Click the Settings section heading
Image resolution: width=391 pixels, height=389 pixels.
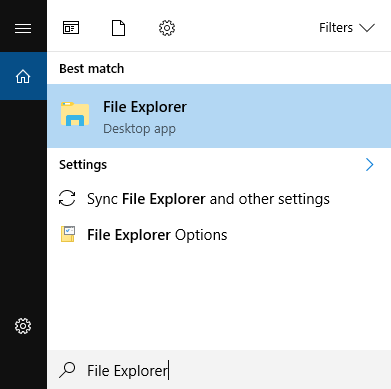click(83, 165)
